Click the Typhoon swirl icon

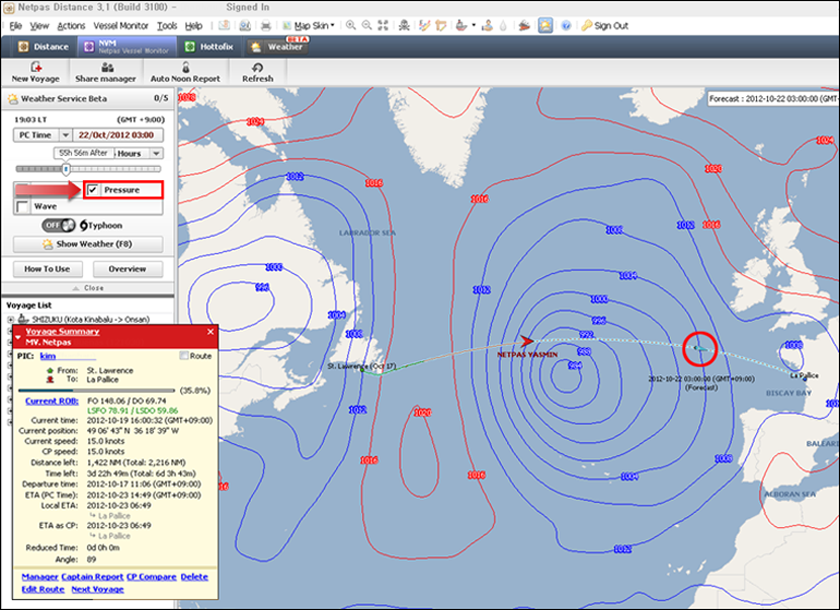[84, 225]
